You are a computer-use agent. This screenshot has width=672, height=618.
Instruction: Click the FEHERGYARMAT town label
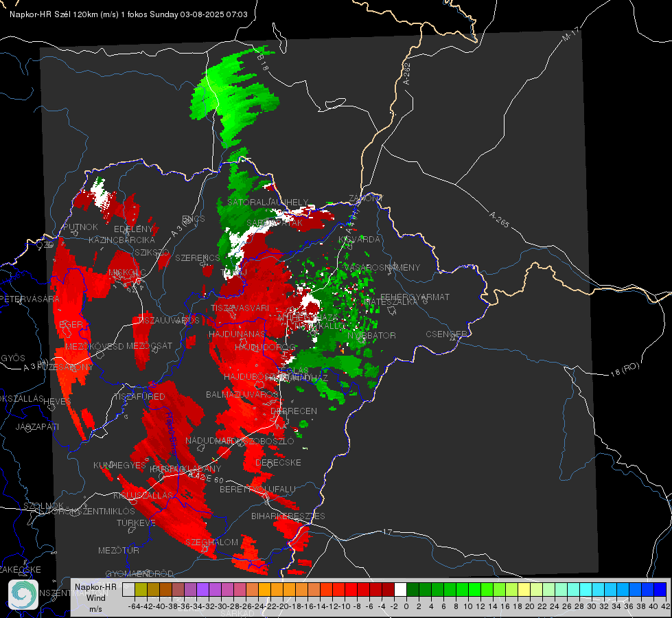[x=415, y=297]
